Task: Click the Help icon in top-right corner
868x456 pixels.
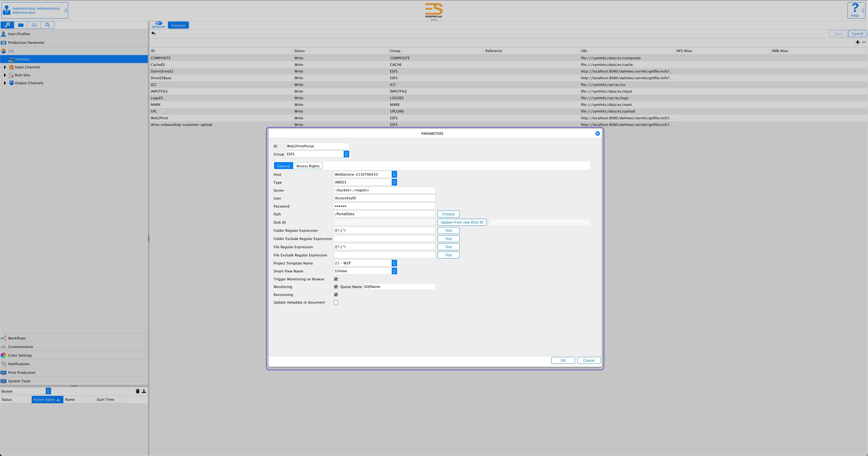Action: pyautogui.click(x=855, y=10)
